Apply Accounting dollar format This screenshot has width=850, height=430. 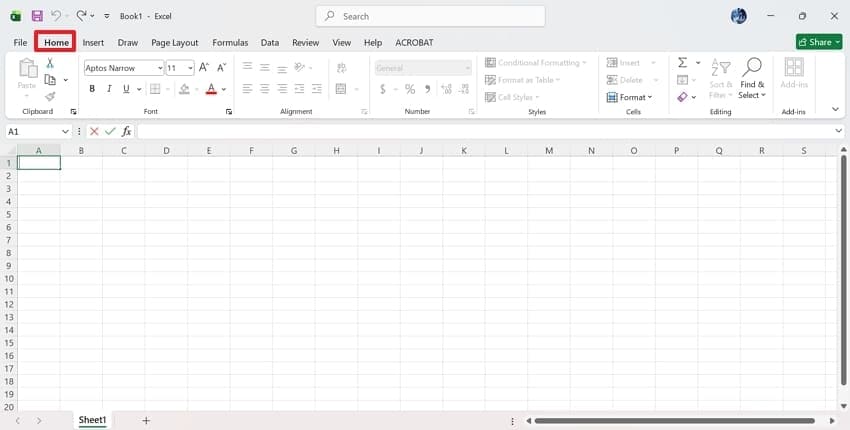pyautogui.click(x=383, y=89)
